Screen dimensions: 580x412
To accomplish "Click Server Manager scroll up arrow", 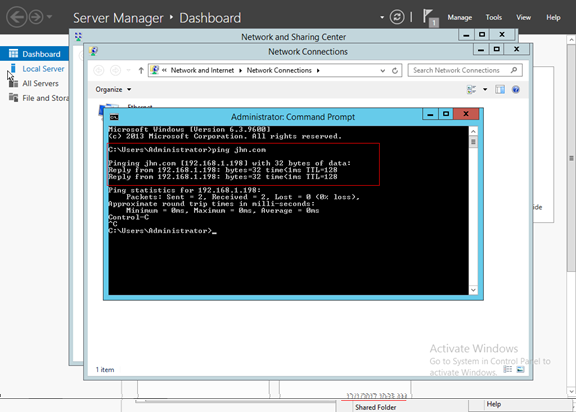I will (x=571, y=39).
